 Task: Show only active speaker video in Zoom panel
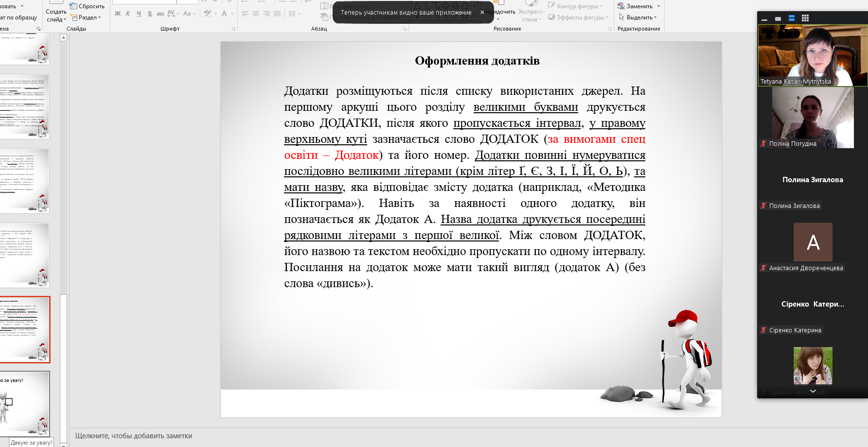(778, 18)
